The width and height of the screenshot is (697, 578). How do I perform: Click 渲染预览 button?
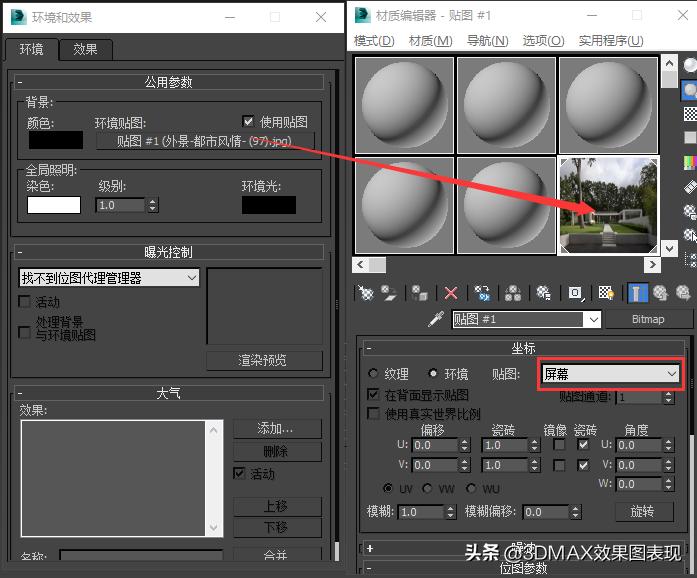coord(264,360)
